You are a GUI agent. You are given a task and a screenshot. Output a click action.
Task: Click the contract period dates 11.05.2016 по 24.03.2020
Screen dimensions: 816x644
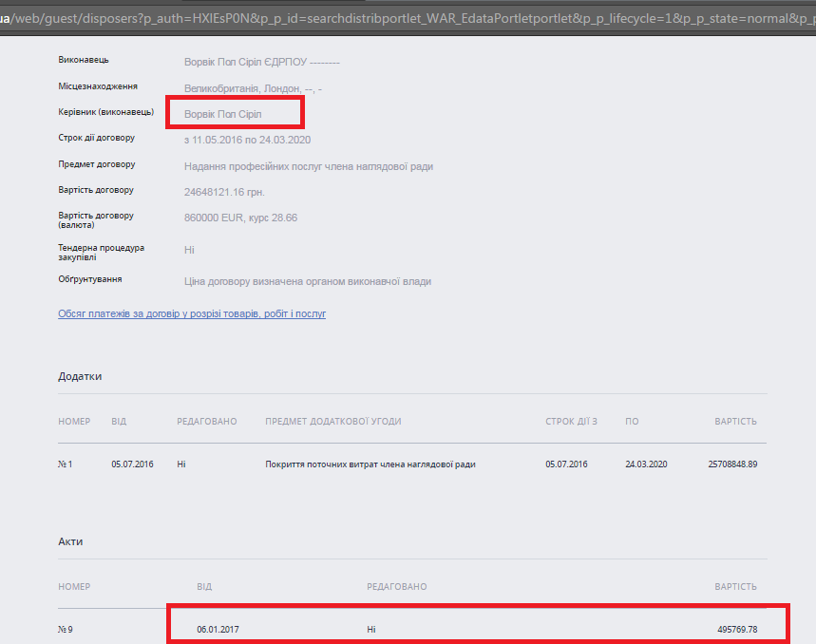pos(247,140)
